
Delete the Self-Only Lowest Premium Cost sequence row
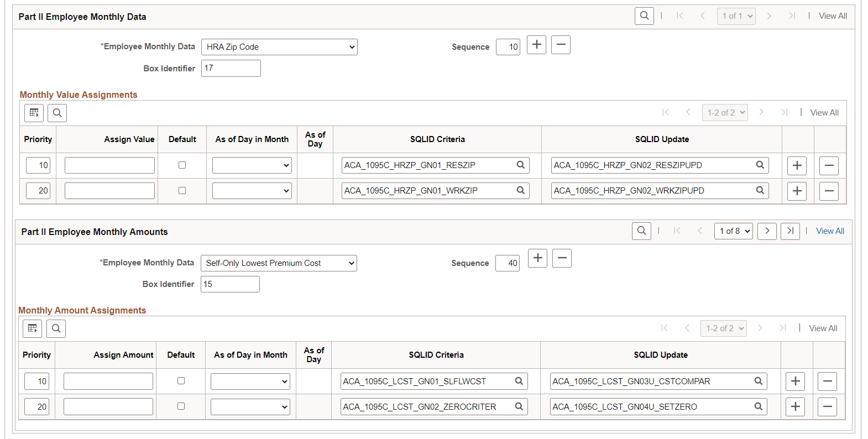pyautogui.click(x=562, y=258)
